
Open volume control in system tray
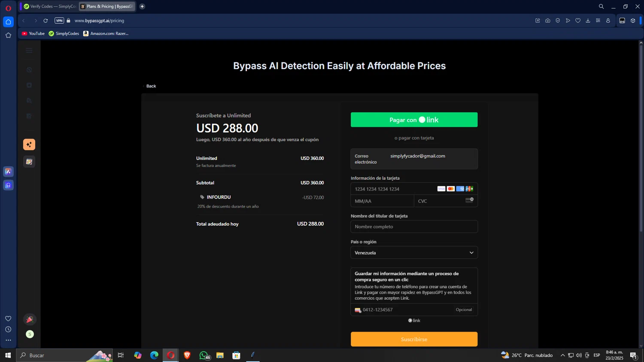tap(579, 355)
